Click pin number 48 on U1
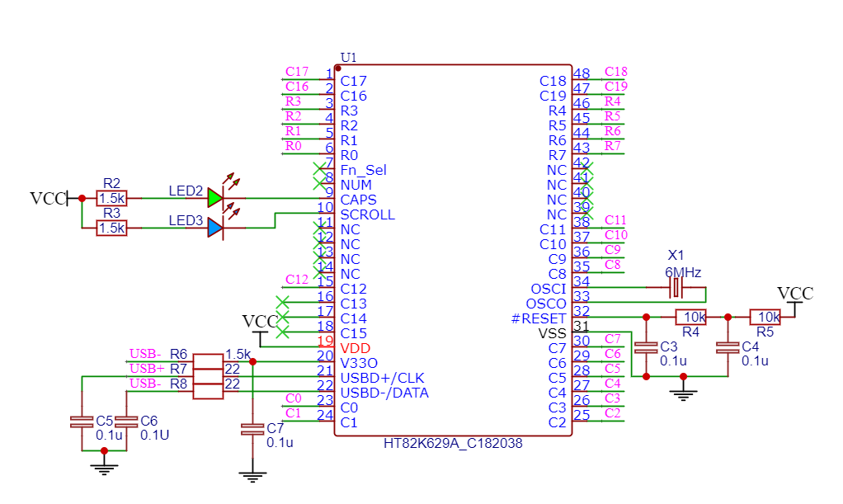843x504 pixels. point(582,73)
